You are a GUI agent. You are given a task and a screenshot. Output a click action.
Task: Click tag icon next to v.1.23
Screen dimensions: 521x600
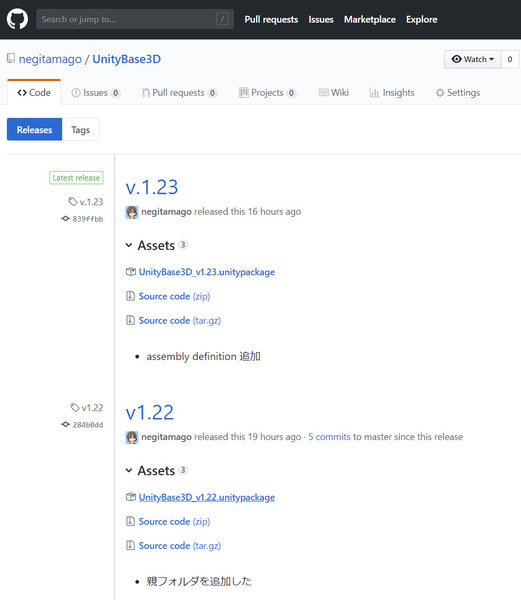(x=73, y=202)
